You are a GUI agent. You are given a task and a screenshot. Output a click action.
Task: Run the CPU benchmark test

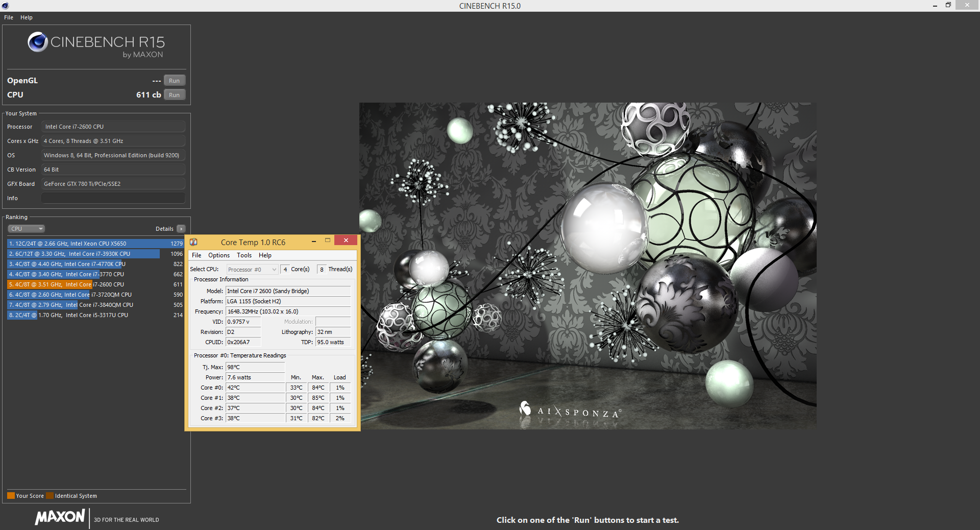point(174,95)
